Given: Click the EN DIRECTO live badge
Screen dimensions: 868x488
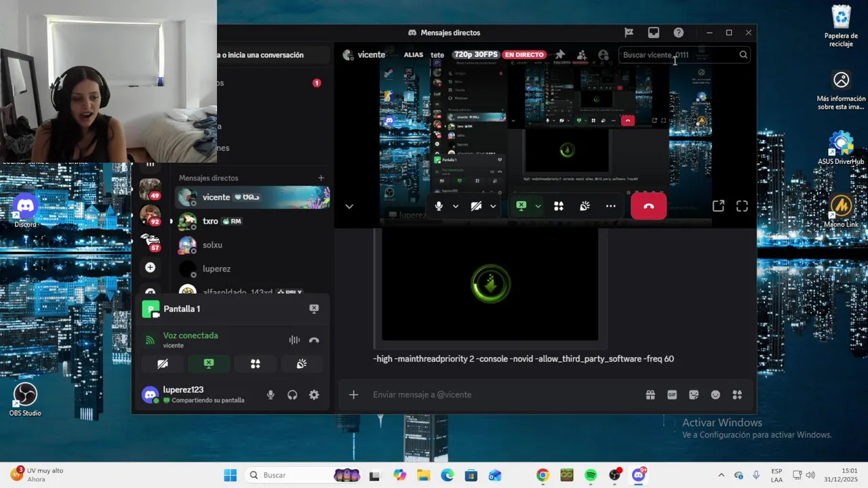Looking at the screenshot, I should pyautogui.click(x=524, y=55).
